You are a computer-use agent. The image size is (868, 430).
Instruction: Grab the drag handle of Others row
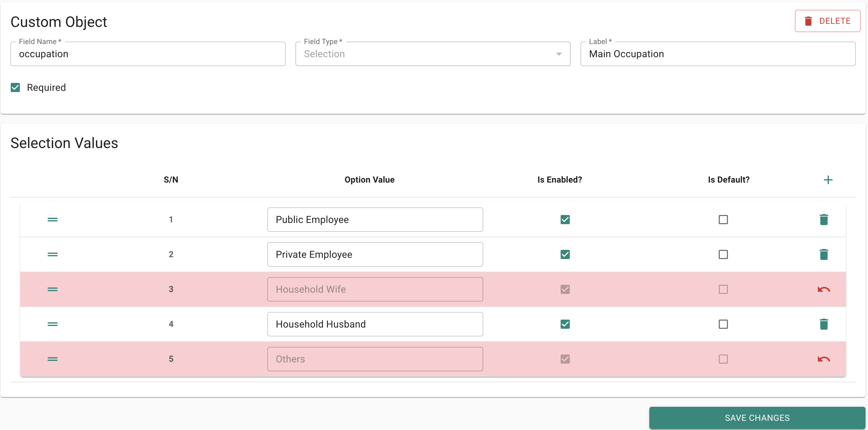point(53,359)
